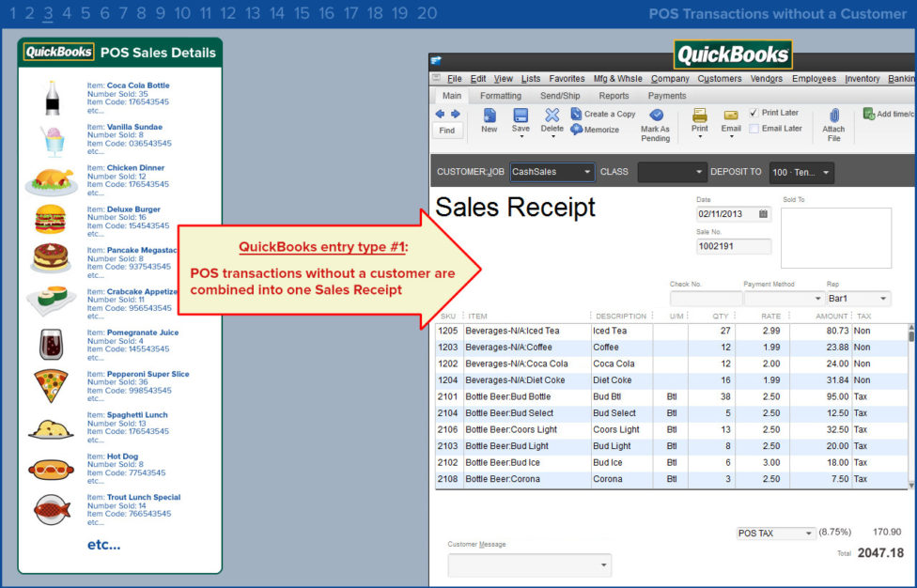Go to previous receipt with left arrow
Screen dimensions: 917x588
(x=440, y=114)
